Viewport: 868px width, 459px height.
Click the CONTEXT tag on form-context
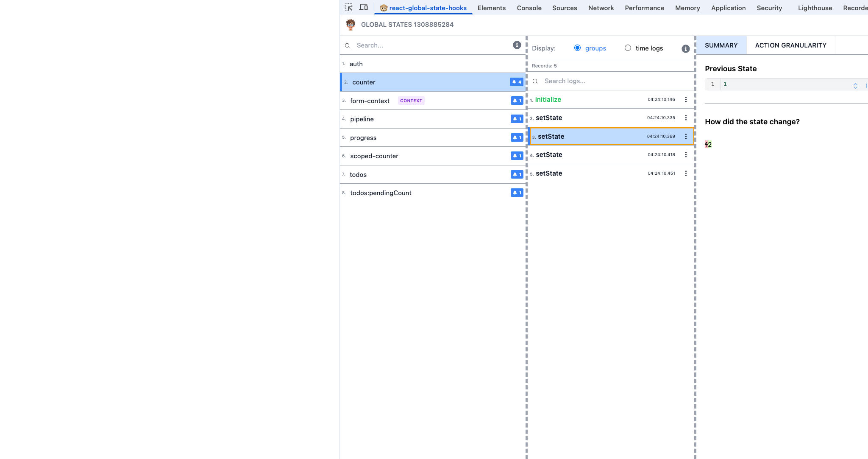pos(411,101)
